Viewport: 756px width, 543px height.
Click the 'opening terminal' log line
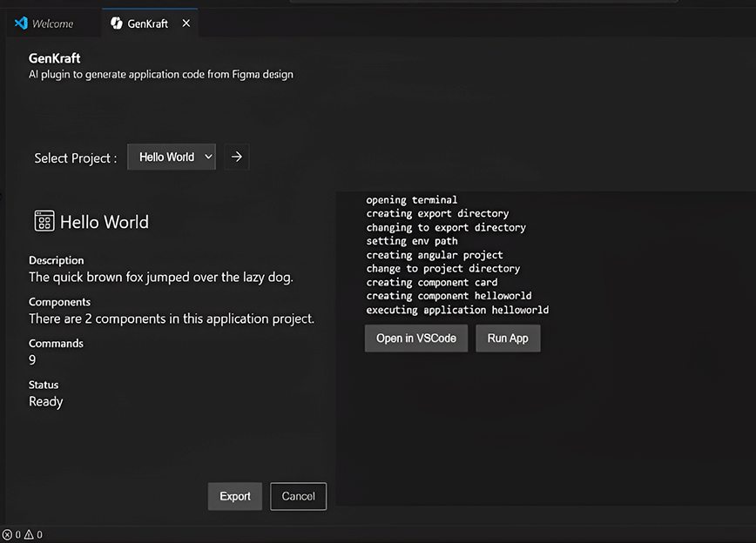[411, 200]
